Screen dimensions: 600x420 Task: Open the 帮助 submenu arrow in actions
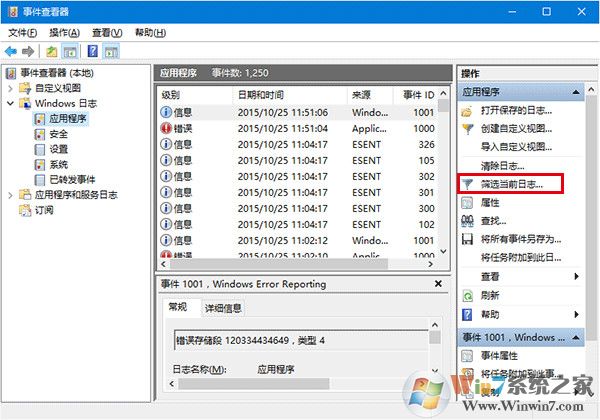577,314
